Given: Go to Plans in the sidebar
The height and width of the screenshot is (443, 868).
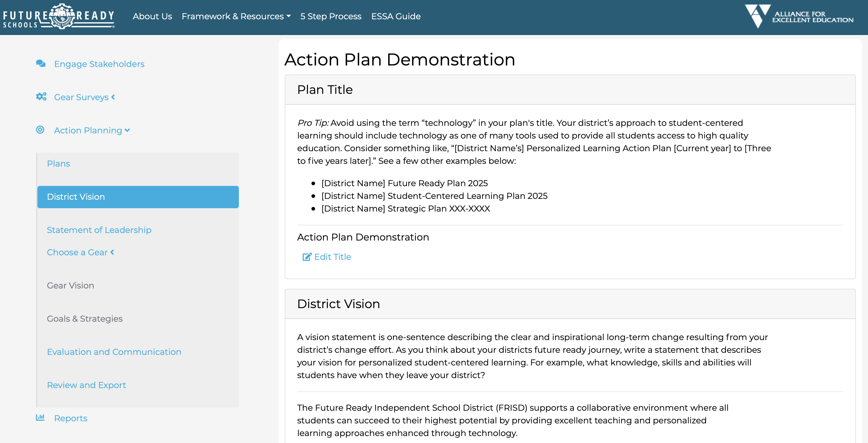Looking at the screenshot, I should [x=58, y=164].
